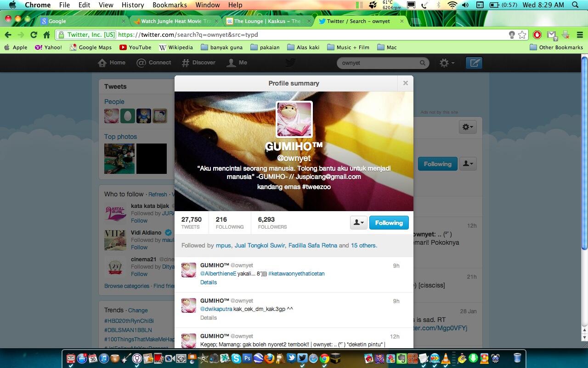The height and width of the screenshot is (368, 588).
Task: Open the Window menu
Action: point(208,5)
